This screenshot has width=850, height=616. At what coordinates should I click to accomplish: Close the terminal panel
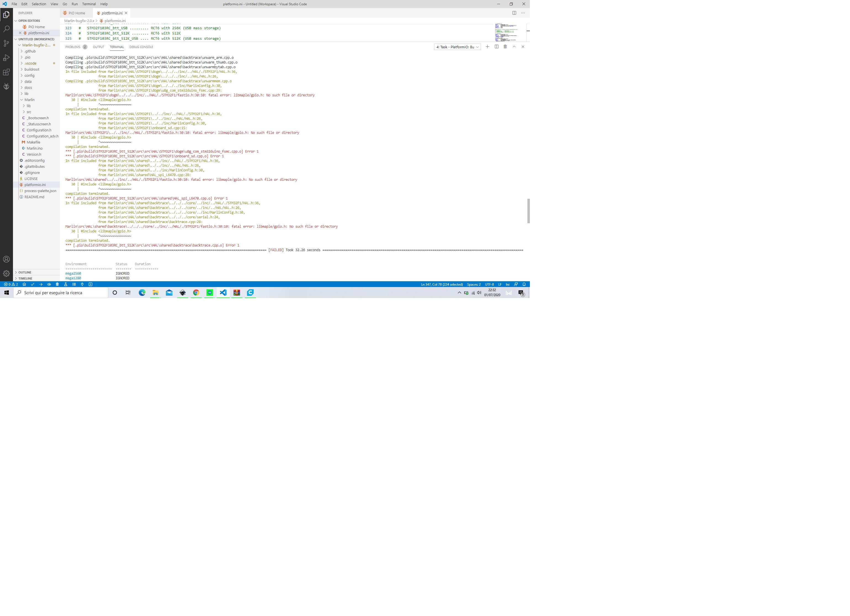tap(523, 47)
